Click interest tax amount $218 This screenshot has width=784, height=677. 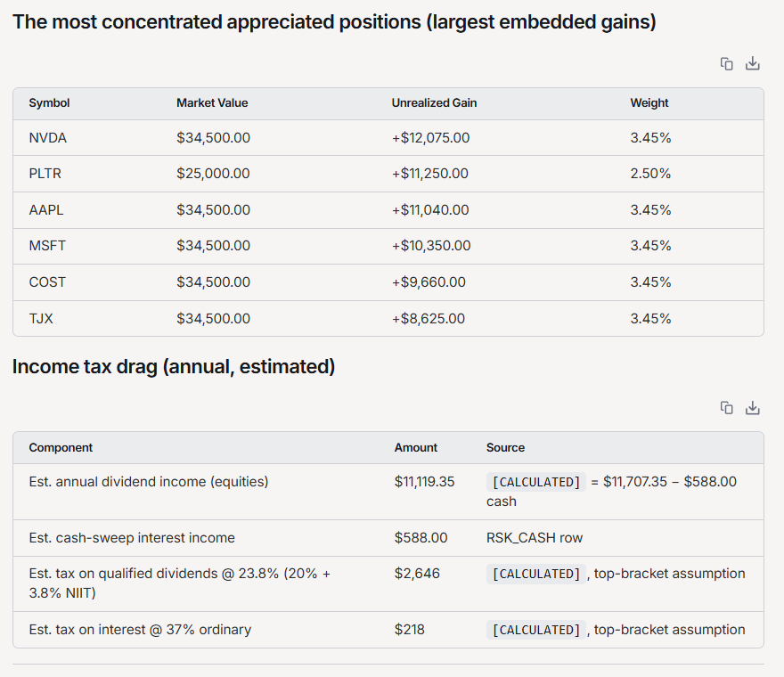(x=409, y=630)
